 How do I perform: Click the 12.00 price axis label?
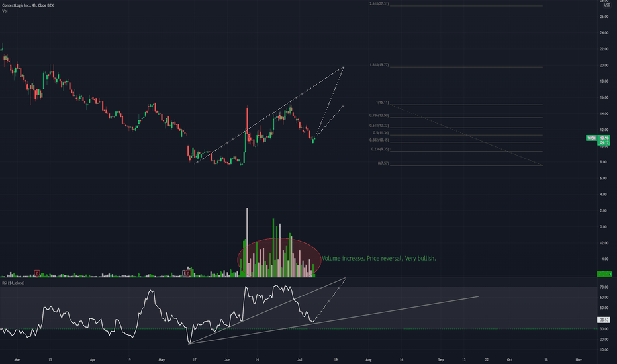[604, 130]
